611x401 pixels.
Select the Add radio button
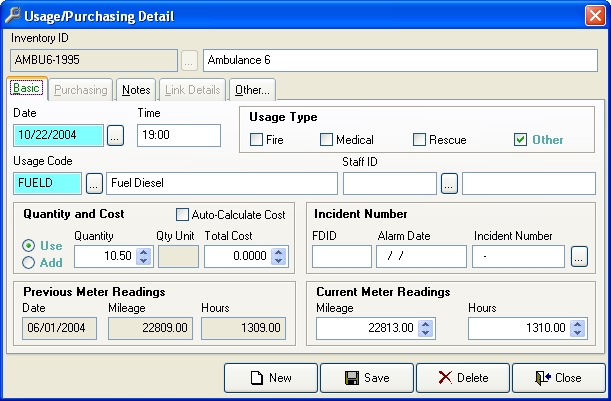click(28, 263)
